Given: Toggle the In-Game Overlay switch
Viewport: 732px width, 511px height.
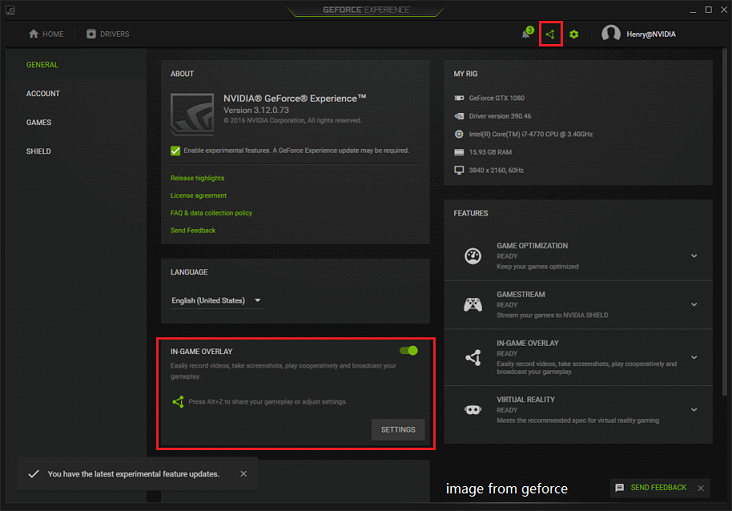Looking at the screenshot, I should click(408, 350).
